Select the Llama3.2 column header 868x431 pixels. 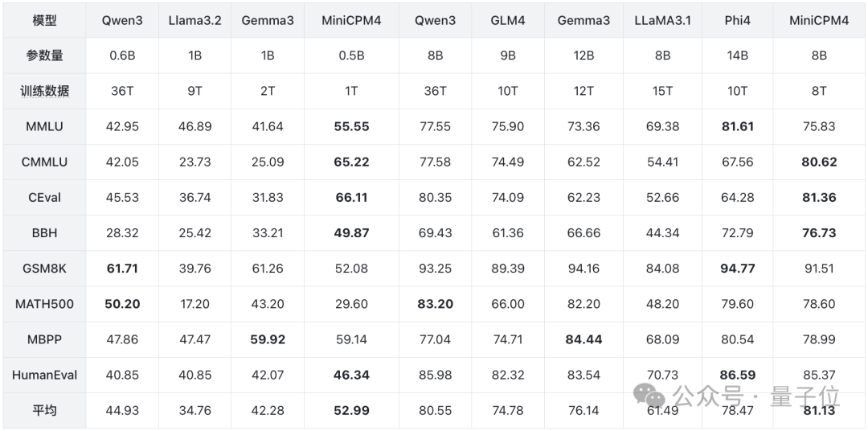pos(194,20)
